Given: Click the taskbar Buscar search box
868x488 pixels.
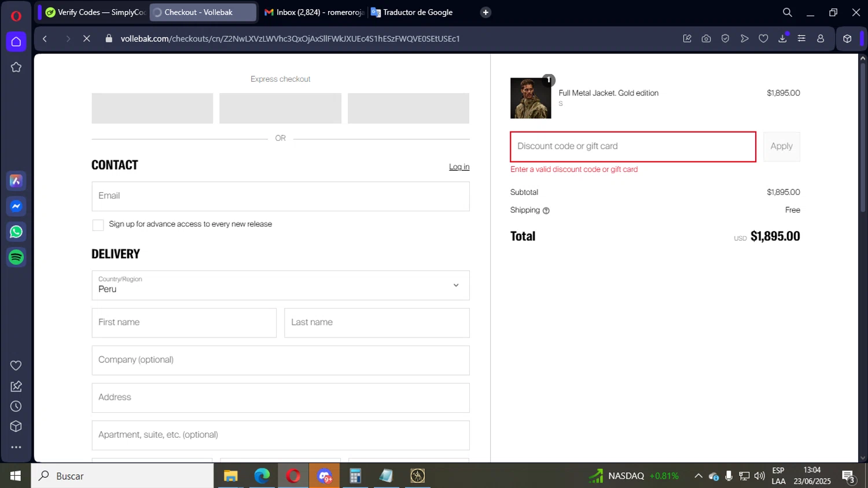Looking at the screenshot, I should click(122, 476).
